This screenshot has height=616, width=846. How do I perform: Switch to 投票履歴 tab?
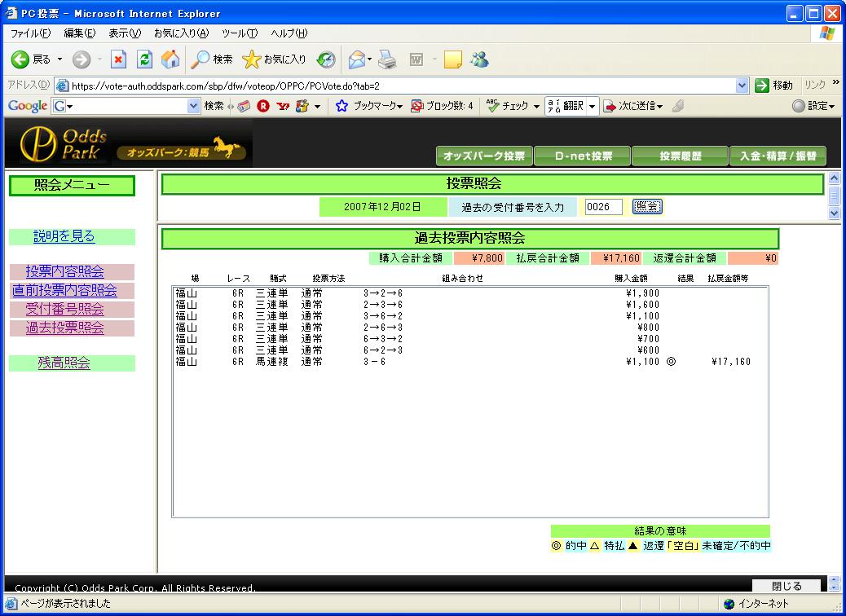pos(681,156)
